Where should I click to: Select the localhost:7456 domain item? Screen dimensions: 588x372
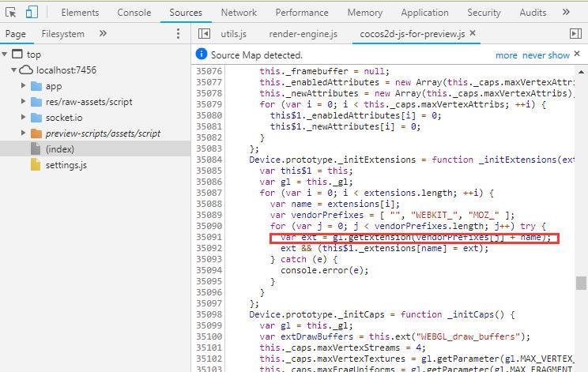point(66,70)
